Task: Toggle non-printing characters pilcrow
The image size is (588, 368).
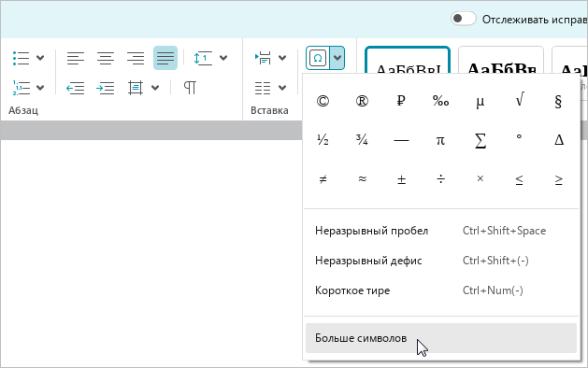Action: point(190,88)
